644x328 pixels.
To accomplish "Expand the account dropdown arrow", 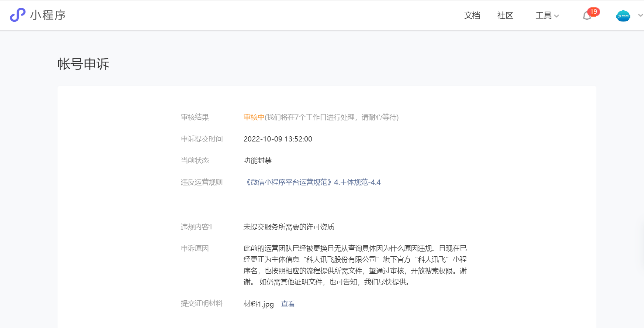I will tap(640, 16).
